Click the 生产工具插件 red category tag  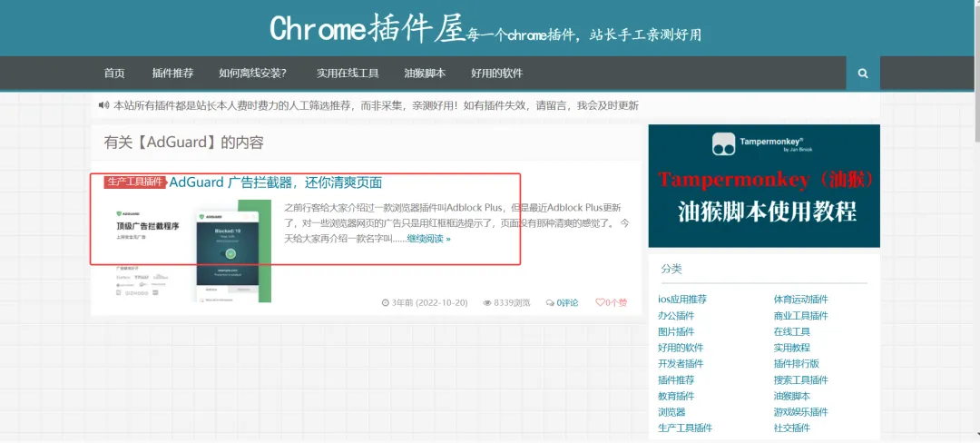(135, 182)
